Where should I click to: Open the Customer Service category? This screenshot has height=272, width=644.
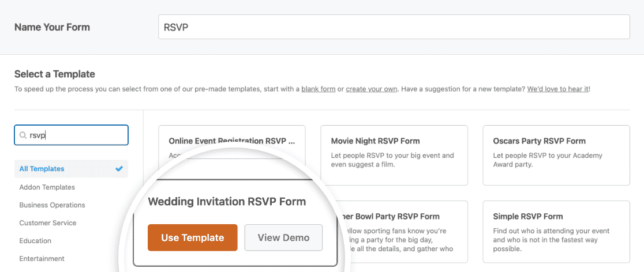pyautogui.click(x=48, y=223)
